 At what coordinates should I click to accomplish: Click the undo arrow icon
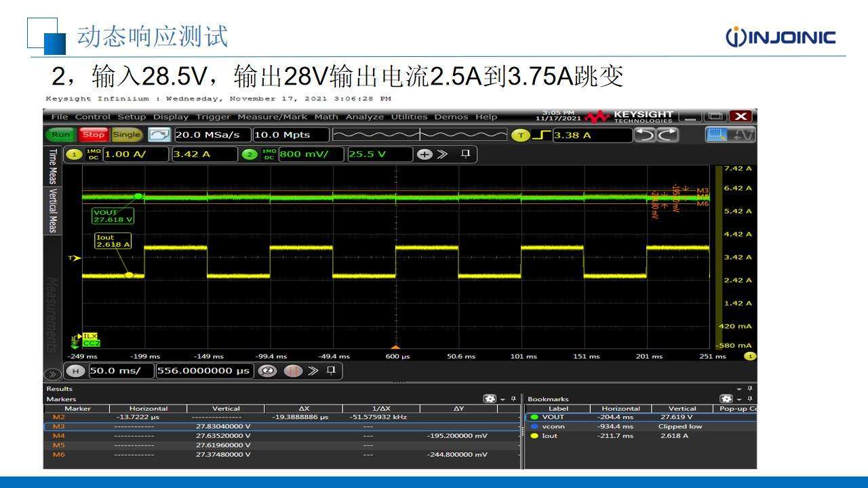pos(644,135)
